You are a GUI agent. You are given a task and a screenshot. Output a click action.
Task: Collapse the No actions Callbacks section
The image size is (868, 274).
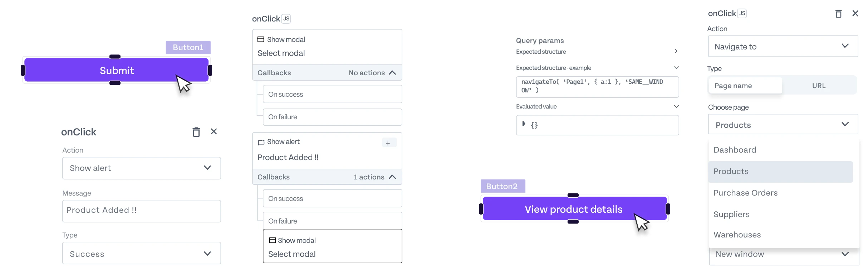tap(392, 73)
